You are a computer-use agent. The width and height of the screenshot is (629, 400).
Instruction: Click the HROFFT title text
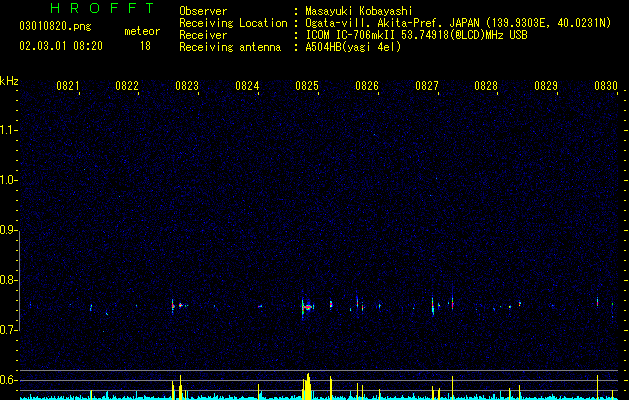(103, 8)
